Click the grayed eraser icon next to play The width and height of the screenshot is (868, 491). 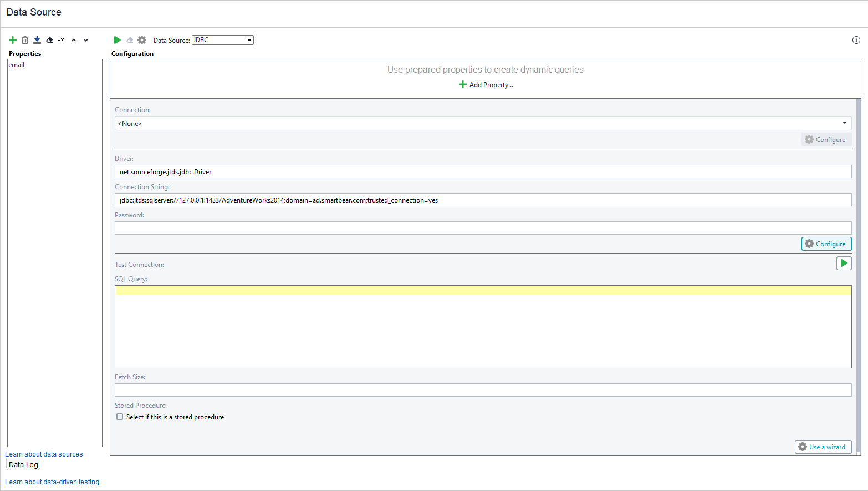tap(129, 39)
